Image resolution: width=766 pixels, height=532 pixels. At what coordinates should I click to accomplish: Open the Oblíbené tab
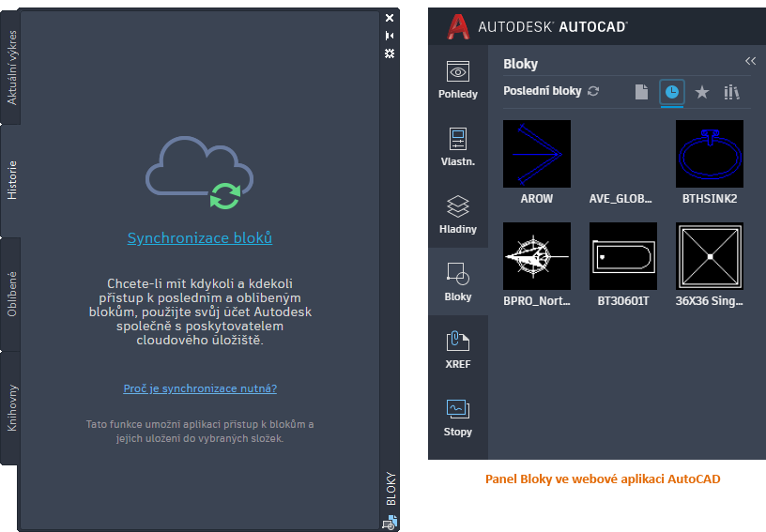click(11, 295)
